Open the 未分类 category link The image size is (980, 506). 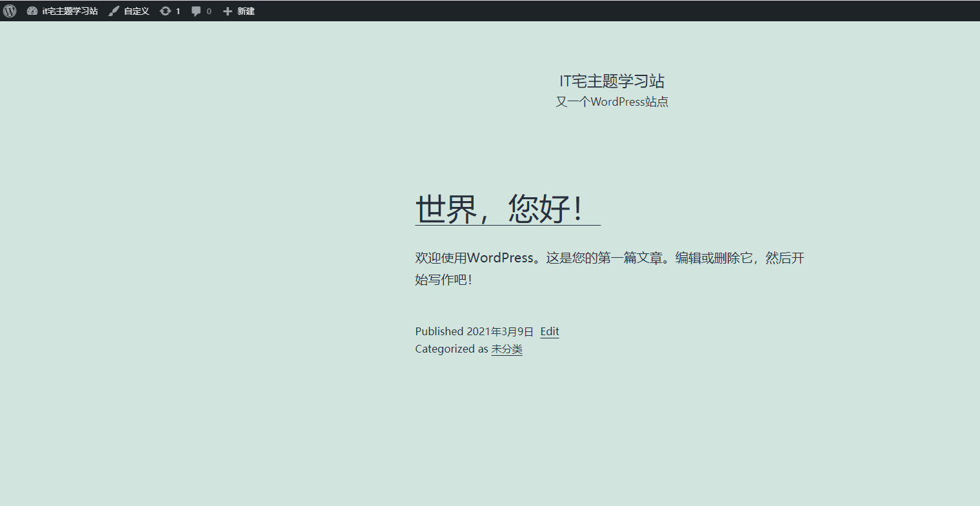tap(507, 349)
